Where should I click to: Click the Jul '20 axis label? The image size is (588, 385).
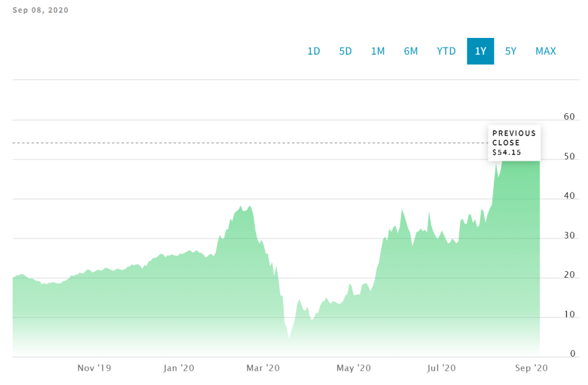(x=442, y=368)
